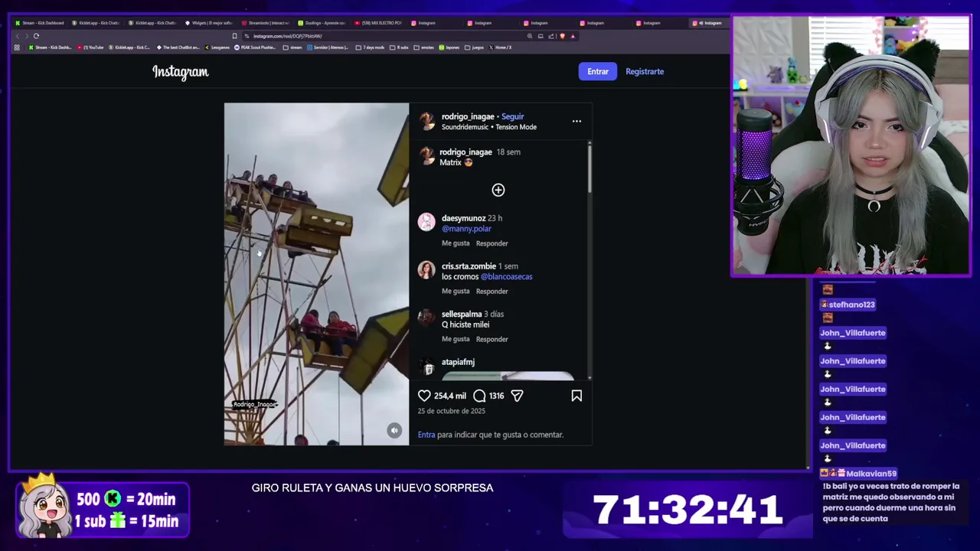Expand the juegos bookmarks folder
The height and width of the screenshot is (551, 980).
[x=474, y=47]
